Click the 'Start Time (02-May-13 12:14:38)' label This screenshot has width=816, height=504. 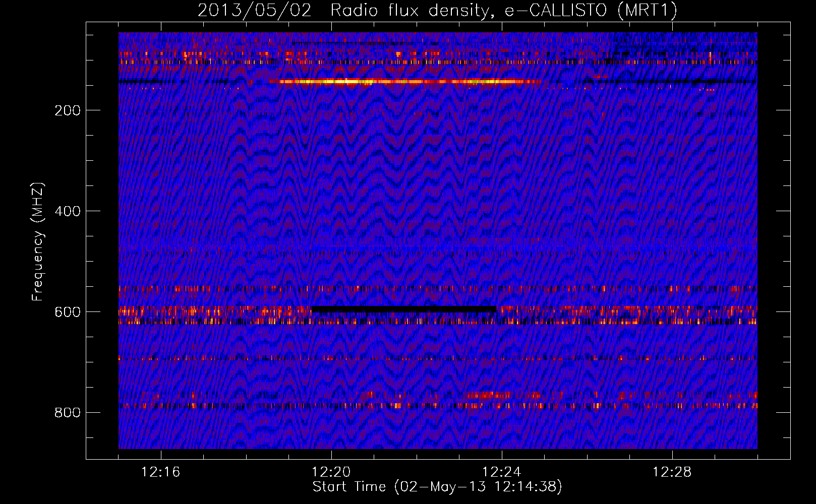click(437, 487)
